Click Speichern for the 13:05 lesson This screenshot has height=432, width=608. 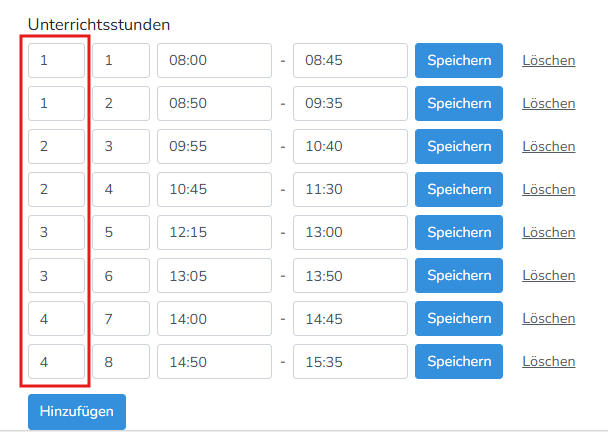point(459,275)
